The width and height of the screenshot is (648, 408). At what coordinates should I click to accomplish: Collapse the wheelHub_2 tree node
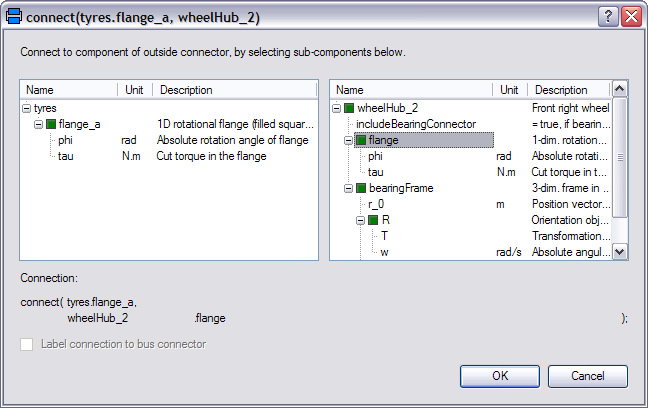[336, 108]
